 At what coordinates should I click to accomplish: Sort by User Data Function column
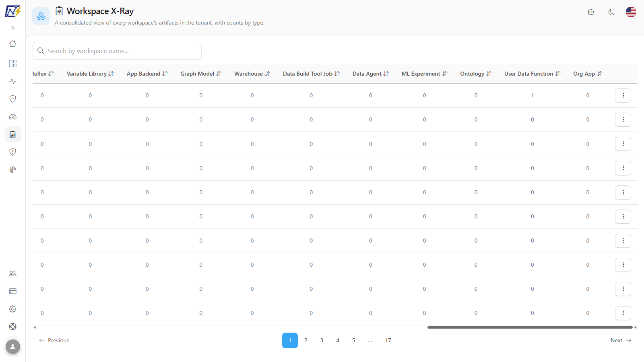532,74
